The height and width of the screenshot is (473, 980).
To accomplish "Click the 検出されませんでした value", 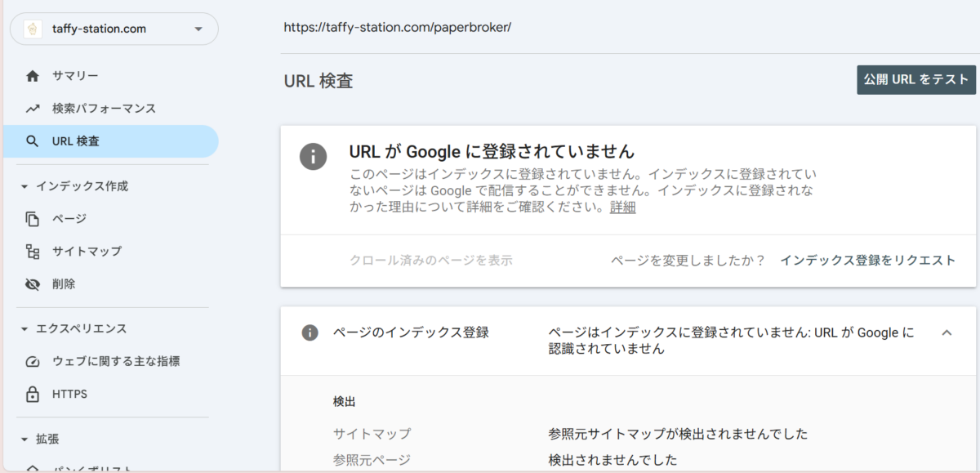I will pos(613,460).
